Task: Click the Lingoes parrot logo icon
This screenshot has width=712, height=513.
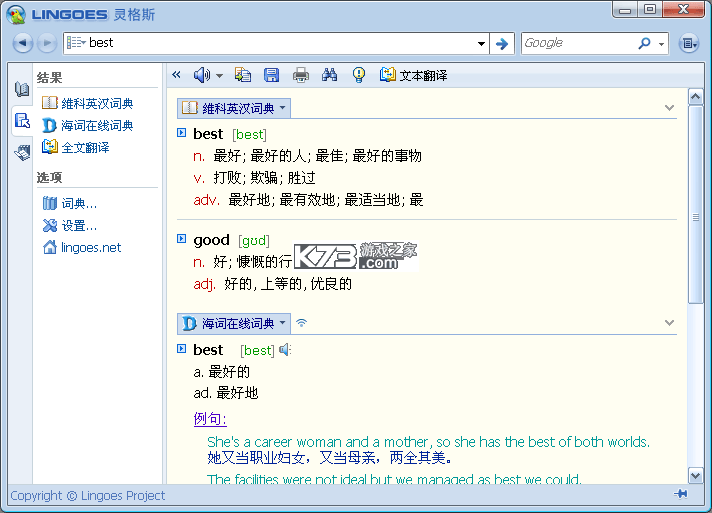Action: [x=16, y=14]
